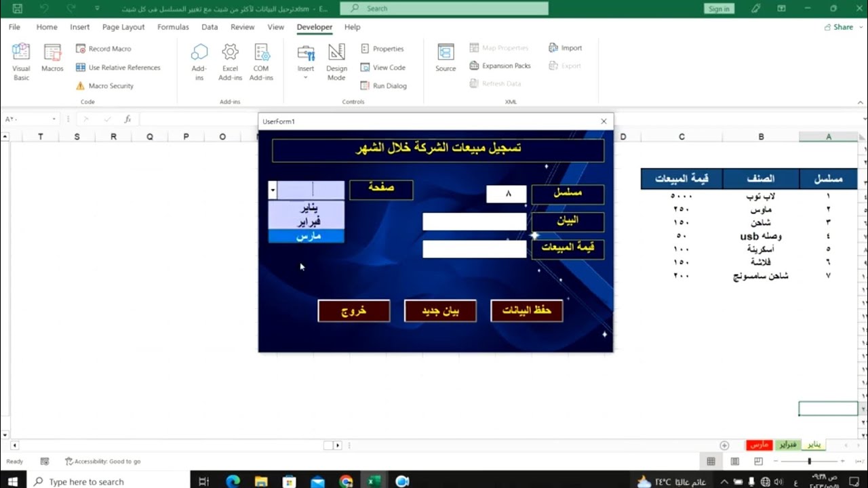Select يناير from the dropdown list

(307, 207)
